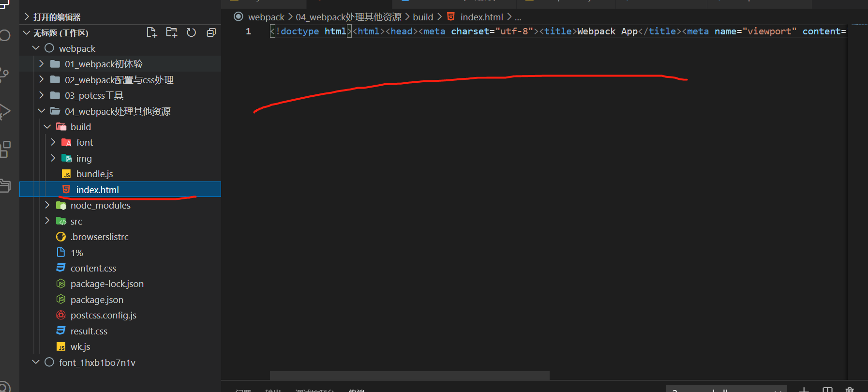868x392 pixels.
Task: Click the blank file icon beside 1%
Action: pos(61,252)
